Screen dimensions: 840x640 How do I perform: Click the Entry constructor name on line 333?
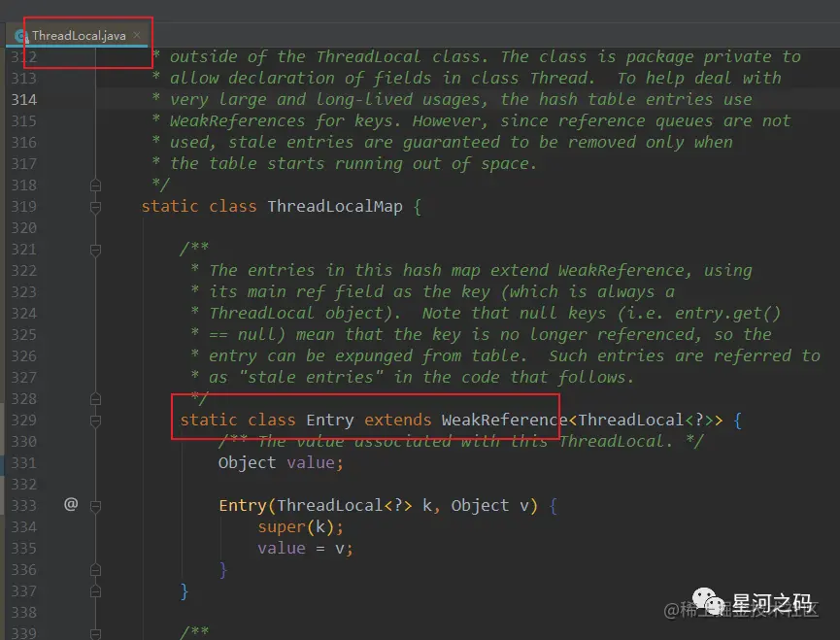click(x=243, y=506)
